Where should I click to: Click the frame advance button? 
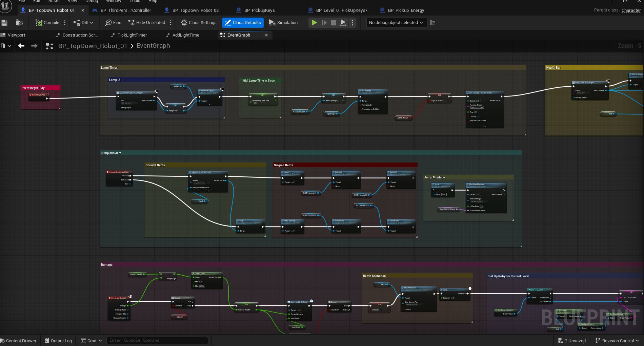coord(324,23)
